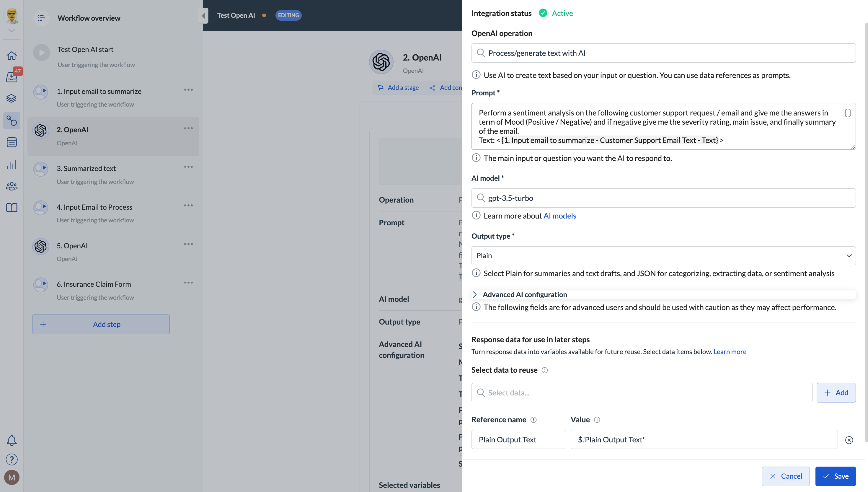Click the Select data search field
The image size is (868, 492).
[642, 392]
